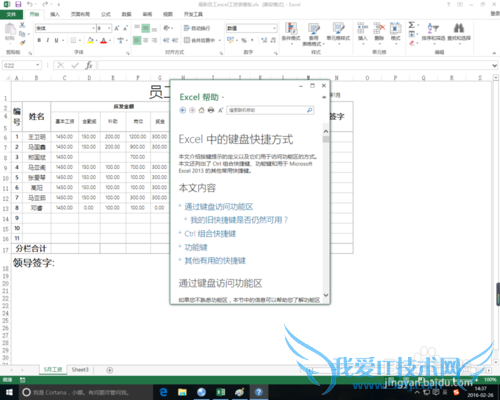Click the decrease indent icon

click(166, 40)
